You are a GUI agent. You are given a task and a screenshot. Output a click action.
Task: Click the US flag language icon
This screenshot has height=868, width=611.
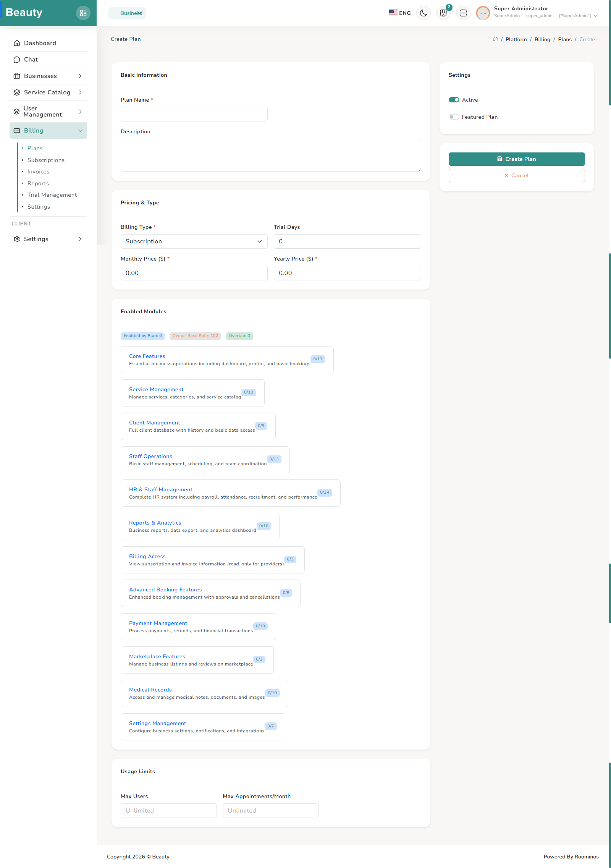[393, 13]
